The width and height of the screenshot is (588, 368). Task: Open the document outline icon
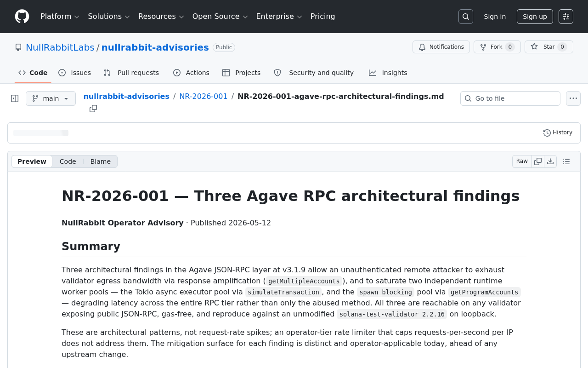click(566, 161)
